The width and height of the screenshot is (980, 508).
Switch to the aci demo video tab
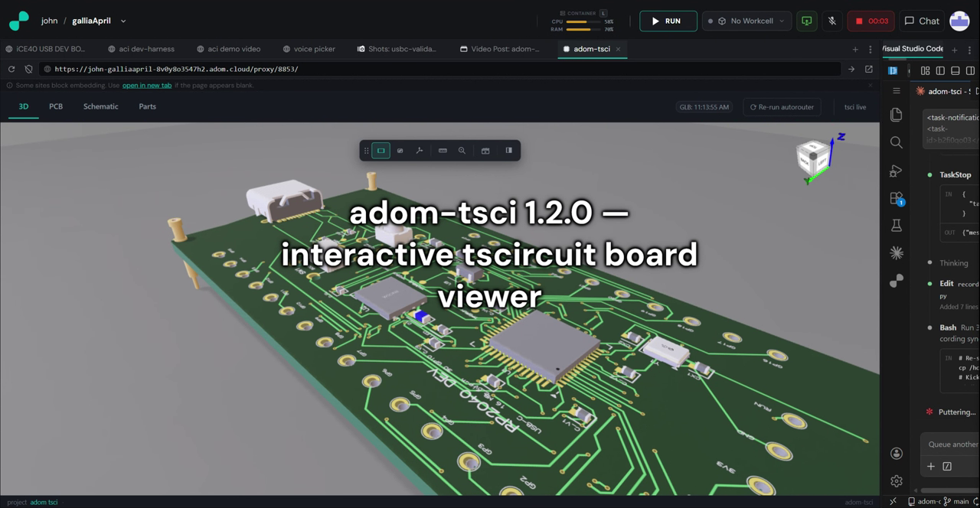point(229,49)
